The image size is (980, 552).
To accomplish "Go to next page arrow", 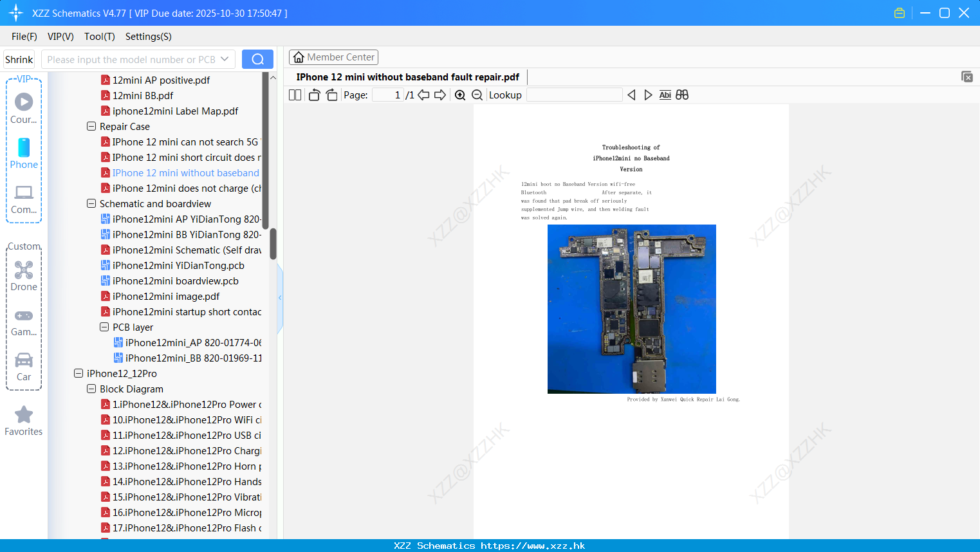I will click(440, 95).
